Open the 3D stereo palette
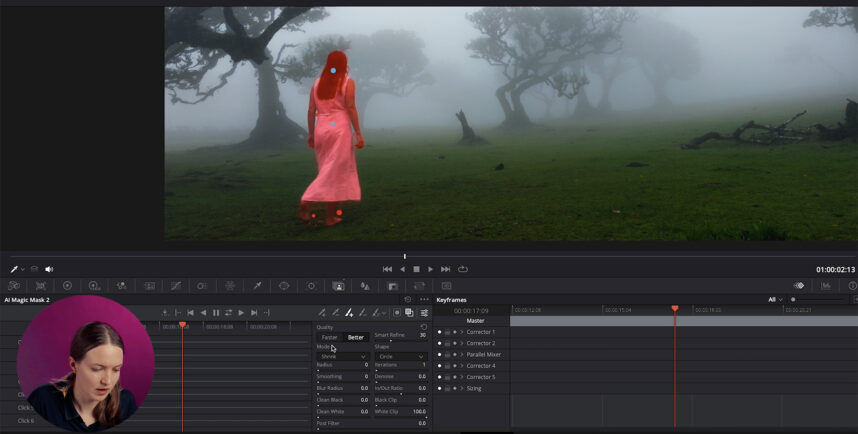858x434 pixels. click(447, 286)
